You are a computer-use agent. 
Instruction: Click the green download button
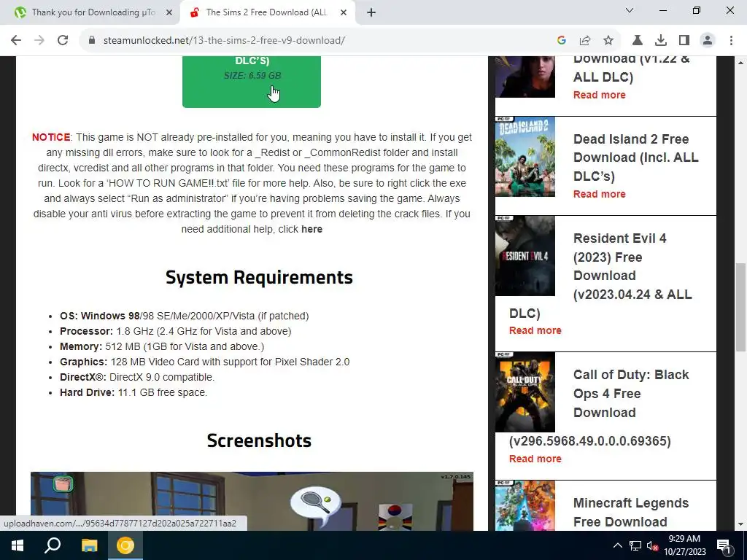coord(252,82)
